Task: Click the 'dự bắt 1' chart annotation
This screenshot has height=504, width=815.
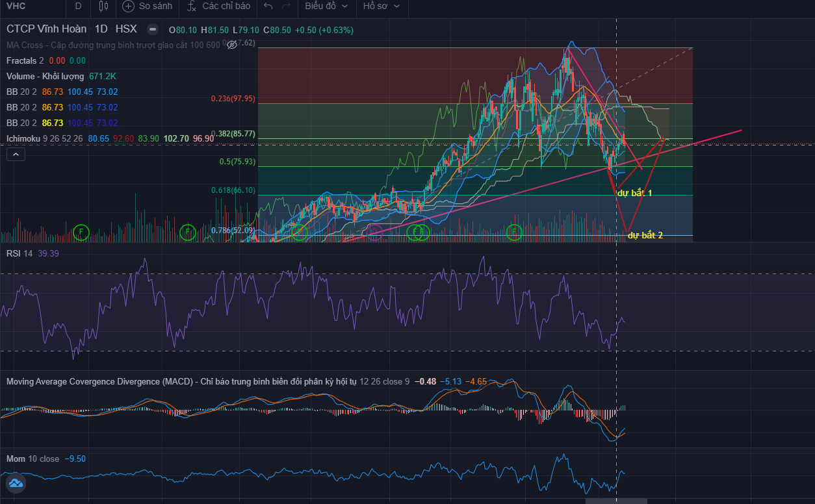Action: (634, 193)
